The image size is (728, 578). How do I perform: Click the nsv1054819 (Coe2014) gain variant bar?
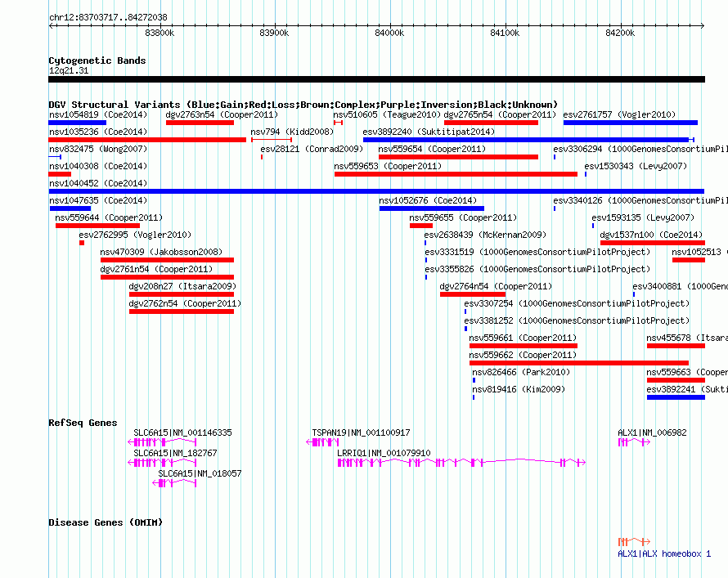point(77,123)
